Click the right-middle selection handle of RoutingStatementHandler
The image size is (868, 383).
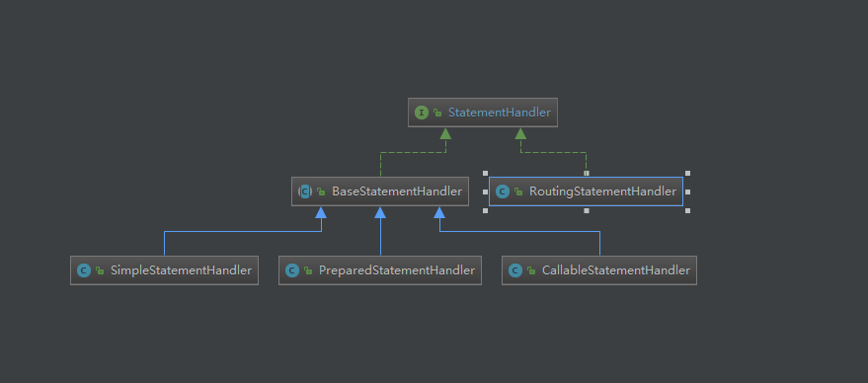click(687, 192)
